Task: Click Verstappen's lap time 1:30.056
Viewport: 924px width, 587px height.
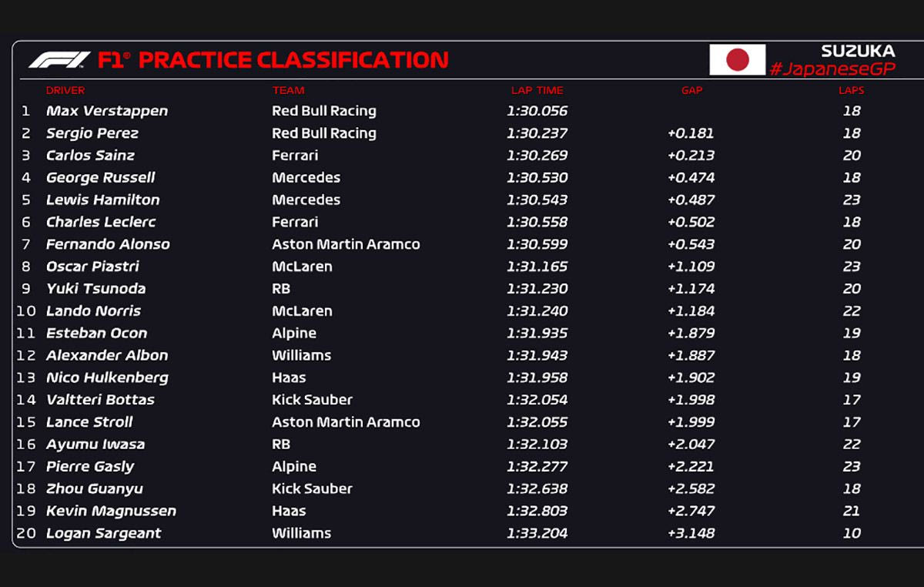Action: pyautogui.click(x=537, y=111)
